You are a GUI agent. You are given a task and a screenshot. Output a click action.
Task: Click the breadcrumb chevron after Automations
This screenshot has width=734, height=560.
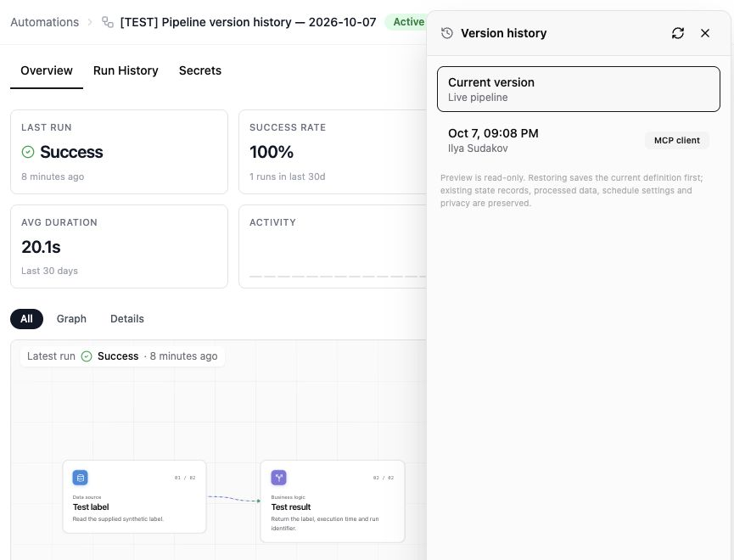[x=90, y=22]
